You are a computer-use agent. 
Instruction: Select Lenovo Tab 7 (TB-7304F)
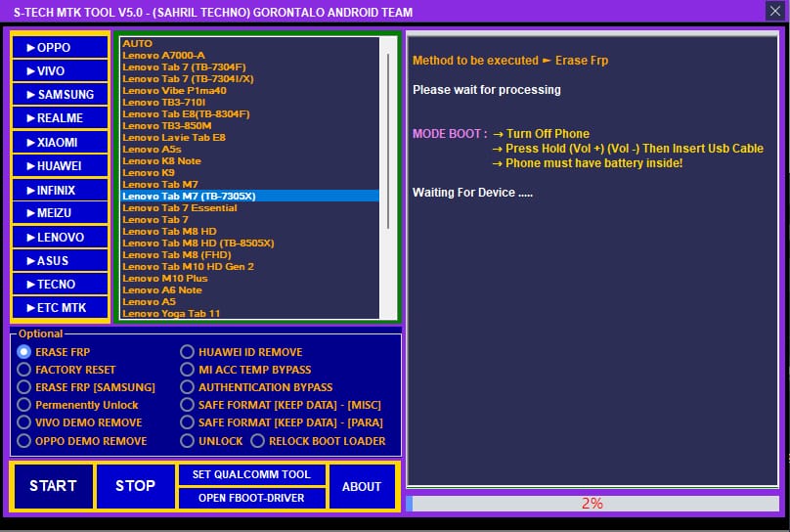[250, 67]
